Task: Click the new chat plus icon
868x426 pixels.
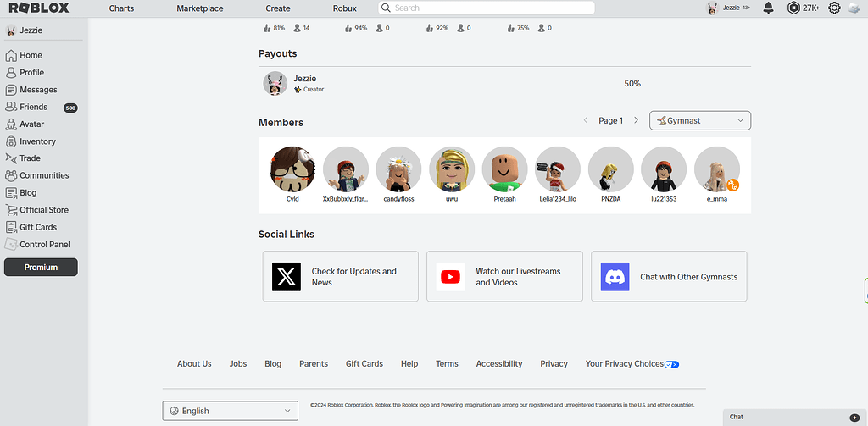Action: [854, 418]
